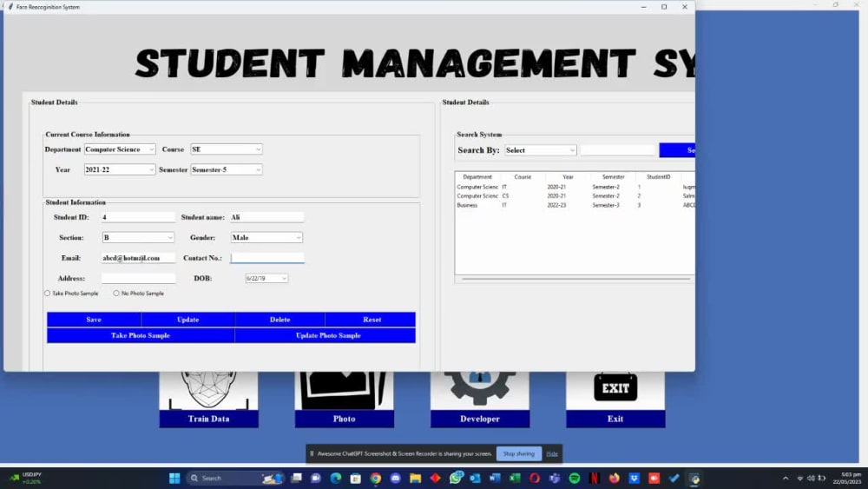
Task: Launch Microsoft Edge from the taskbar
Action: (335, 478)
